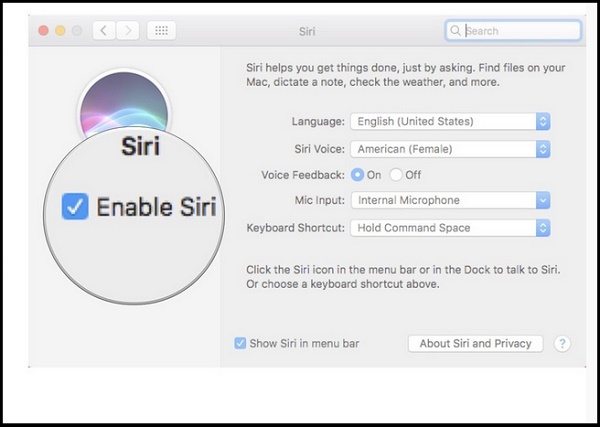This screenshot has height=427, width=600.
Task: Click the 'Keyboard Shortcut:' label
Action: click(295, 228)
